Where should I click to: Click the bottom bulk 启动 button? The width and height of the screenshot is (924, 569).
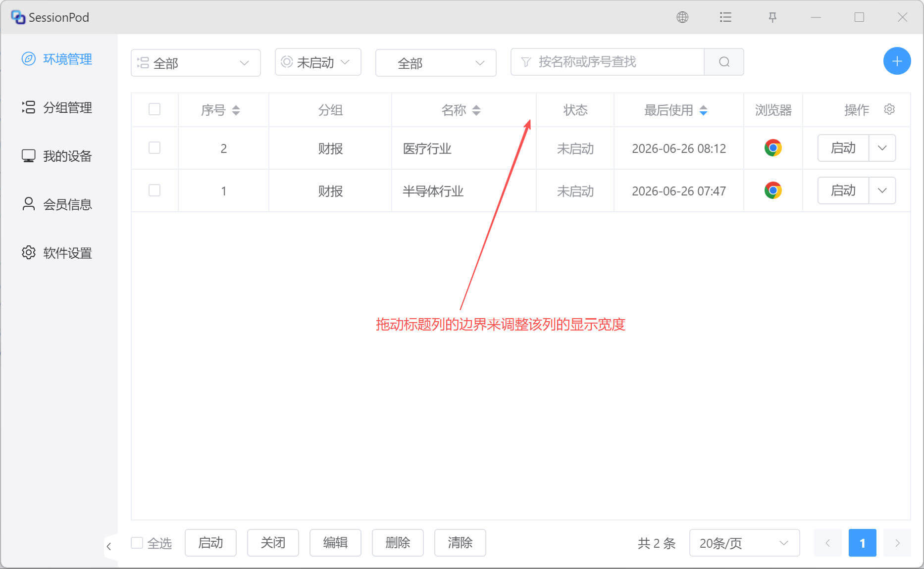210,543
